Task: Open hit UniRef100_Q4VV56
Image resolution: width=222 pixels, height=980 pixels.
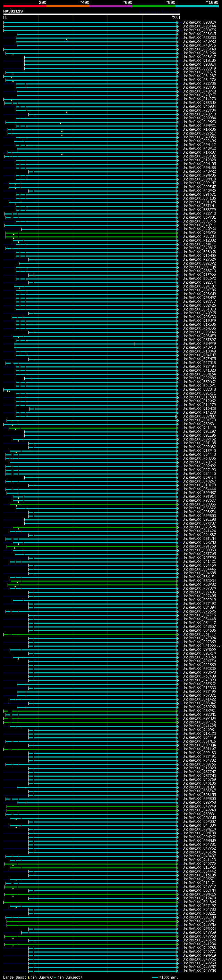Action: pyautogui.click(x=199, y=971)
